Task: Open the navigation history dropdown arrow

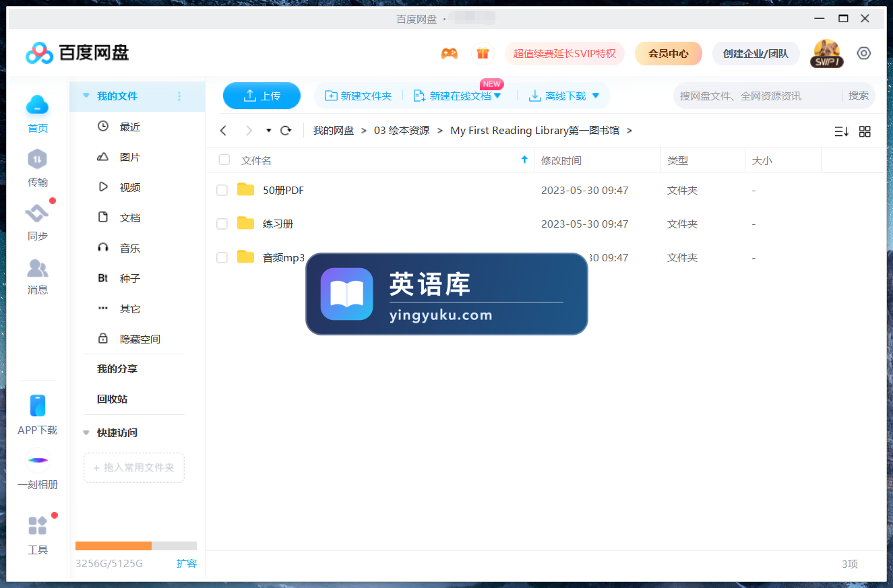Action: [268, 131]
